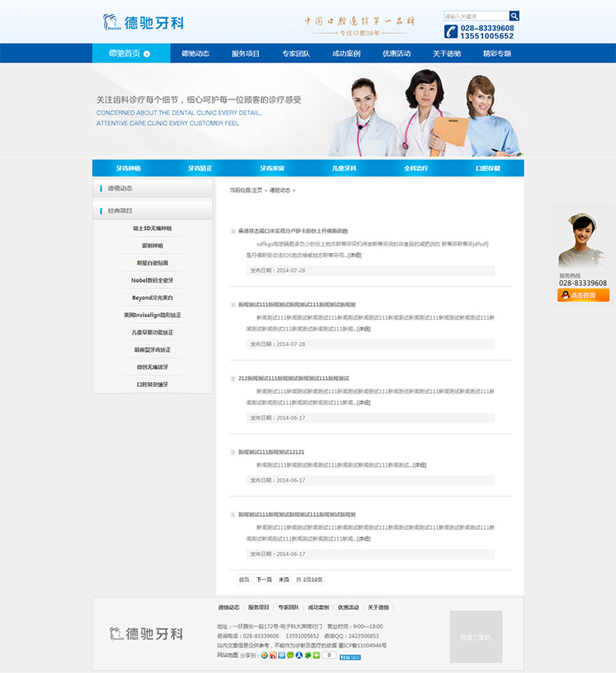The height and width of the screenshot is (673, 616).
Task: Click the phone icon next to 028-83339608
Action: (451, 31)
